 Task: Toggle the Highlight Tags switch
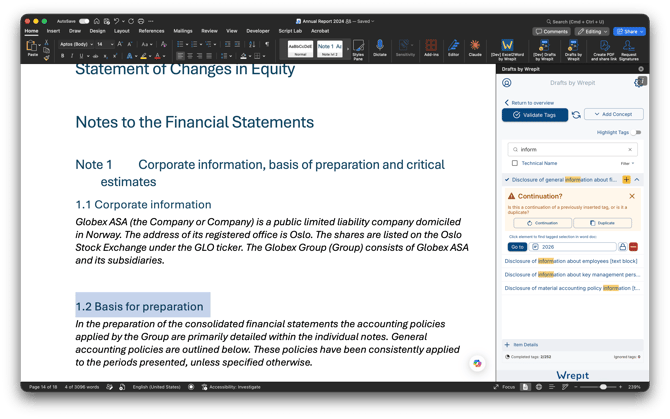[637, 132]
